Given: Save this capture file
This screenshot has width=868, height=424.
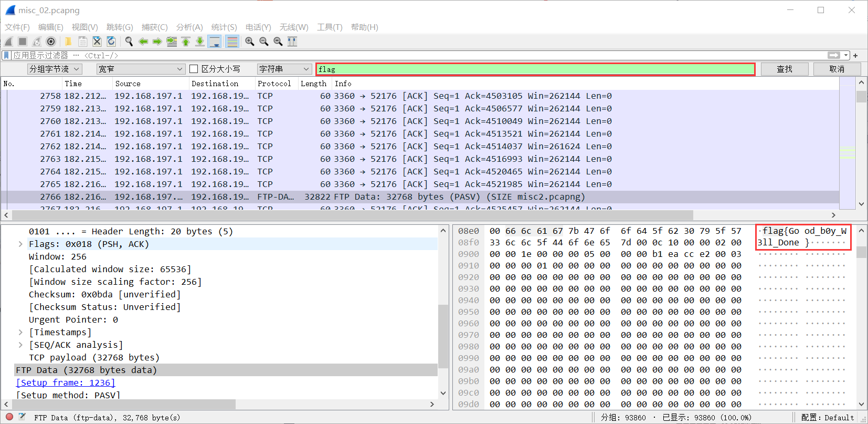Looking at the screenshot, I should point(82,42).
